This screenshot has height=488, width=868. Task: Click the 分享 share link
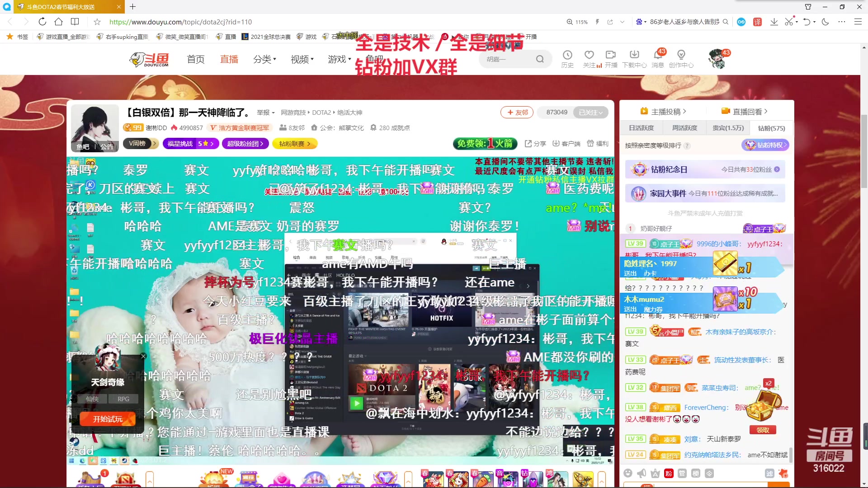(x=535, y=144)
